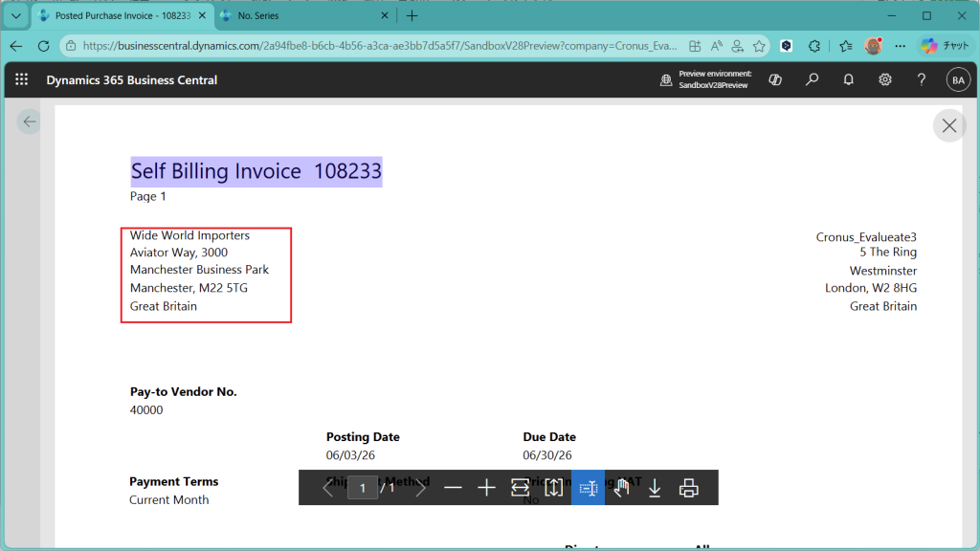Viewport: 980px width, 551px height.
Task: Open the settings gear in Business Central
Action: tap(885, 80)
